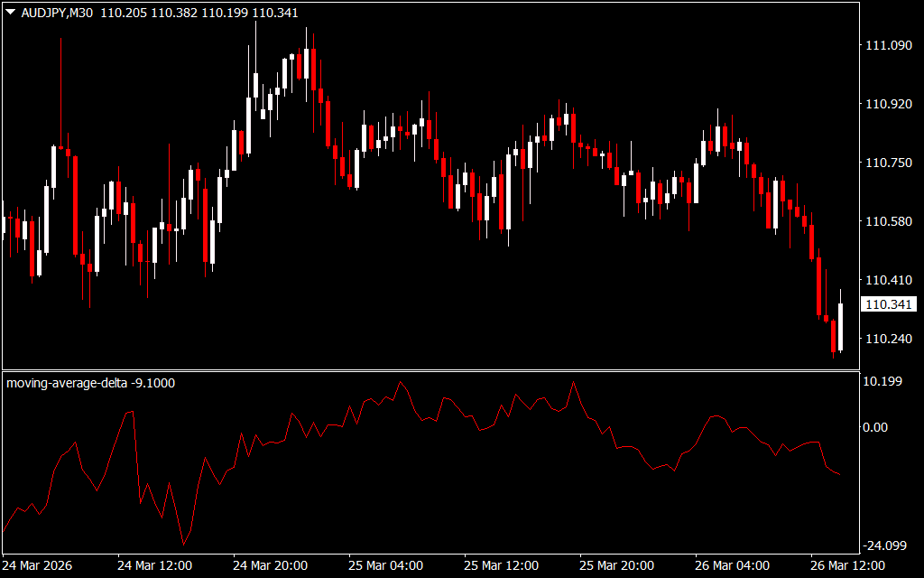Click the 10.199 indicator scale value
The width and height of the screenshot is (924, 578).
(883, 381)
